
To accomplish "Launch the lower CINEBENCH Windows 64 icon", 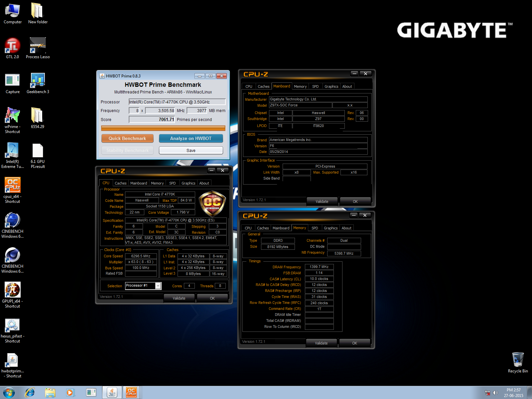I will coord(13,260).
